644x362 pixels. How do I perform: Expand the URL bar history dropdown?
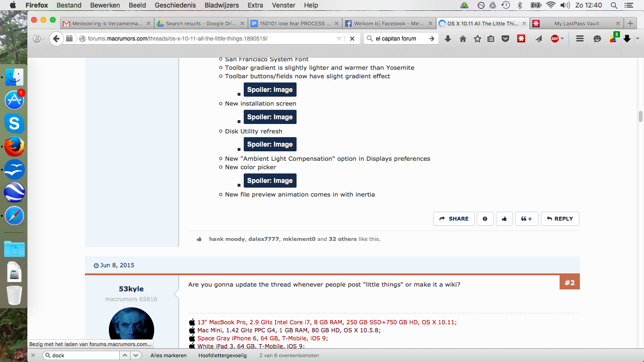tap(339, 39)
